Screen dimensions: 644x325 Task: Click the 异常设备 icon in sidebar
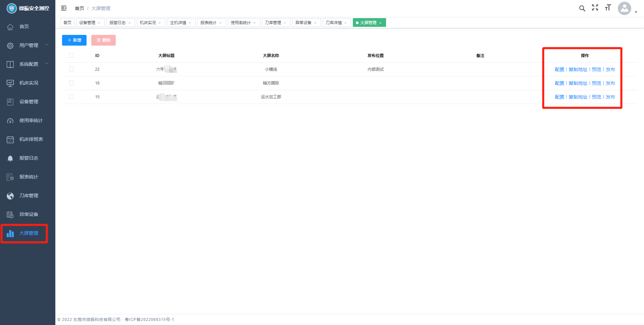(10, 215)
